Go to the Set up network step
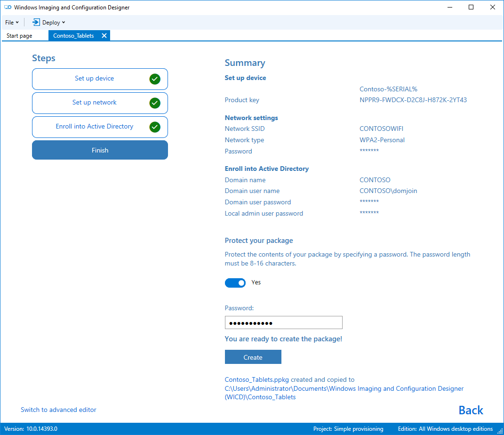 pos(100,103)
